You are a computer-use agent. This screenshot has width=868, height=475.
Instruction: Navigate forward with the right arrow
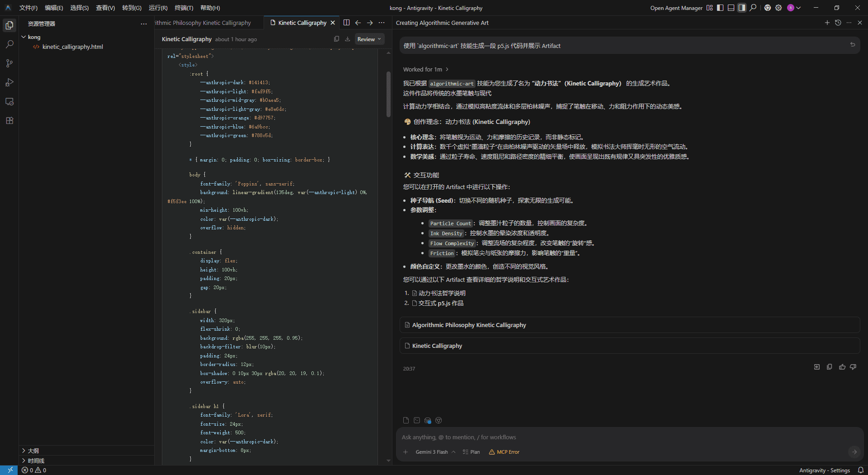[x=370, y=23]
